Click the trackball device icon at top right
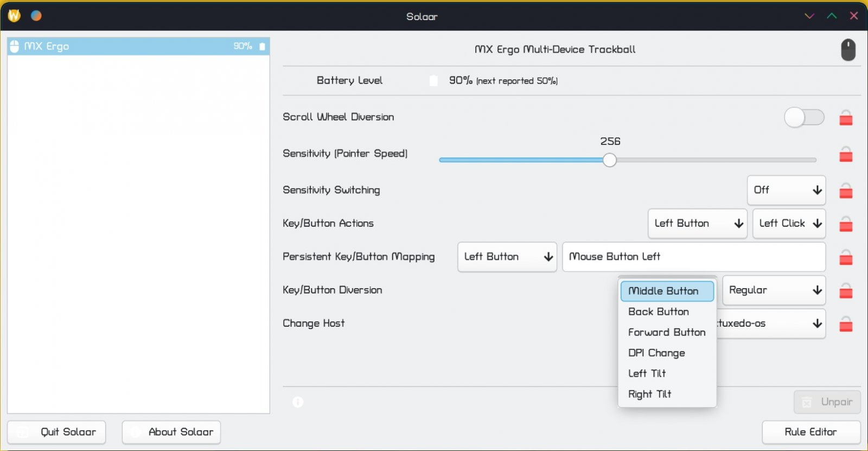The image size is (868, 451). pos(848,50)
